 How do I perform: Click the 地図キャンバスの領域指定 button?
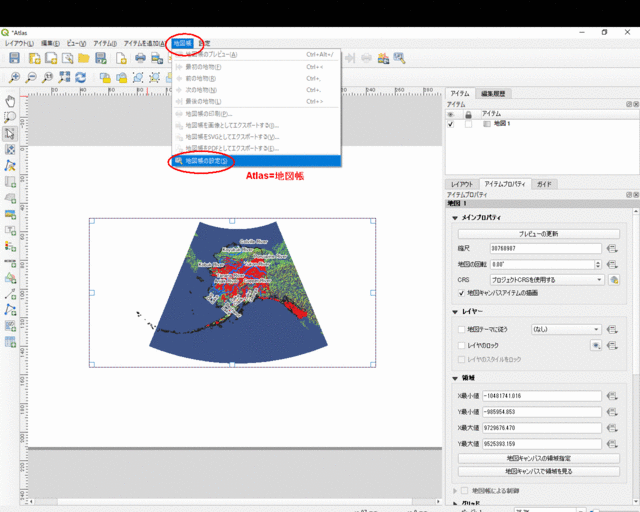538,458
